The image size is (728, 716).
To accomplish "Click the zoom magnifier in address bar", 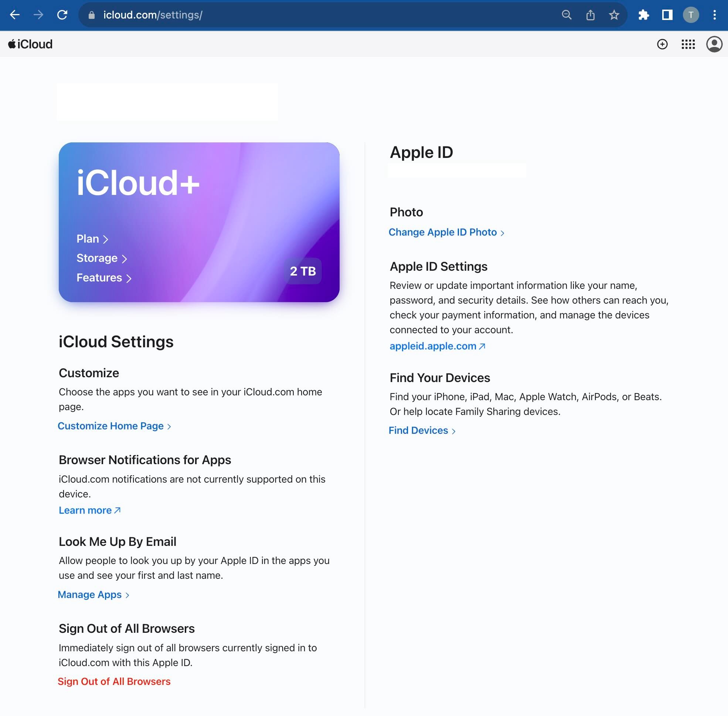I will tap(567, 15).
